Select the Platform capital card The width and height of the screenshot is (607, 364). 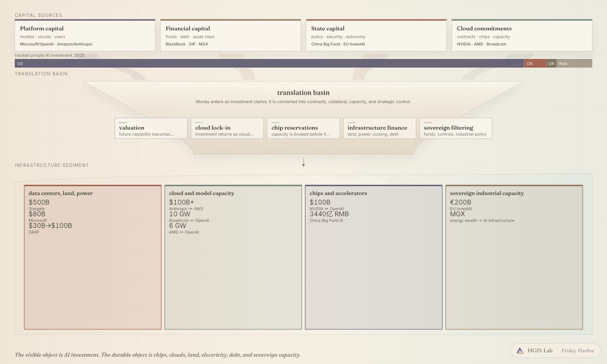[85, 35]
